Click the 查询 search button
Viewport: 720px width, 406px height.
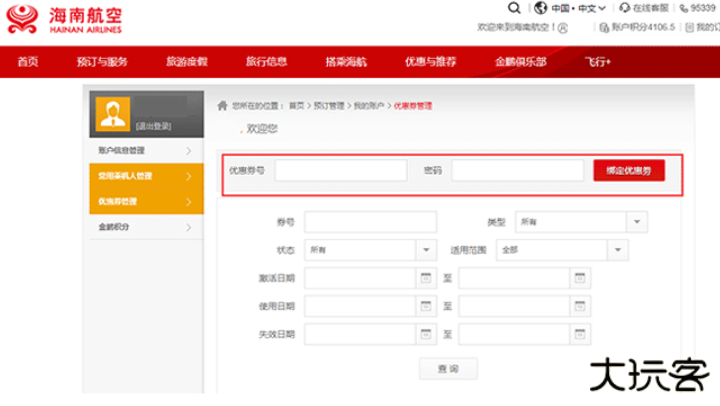coord(447,369)
